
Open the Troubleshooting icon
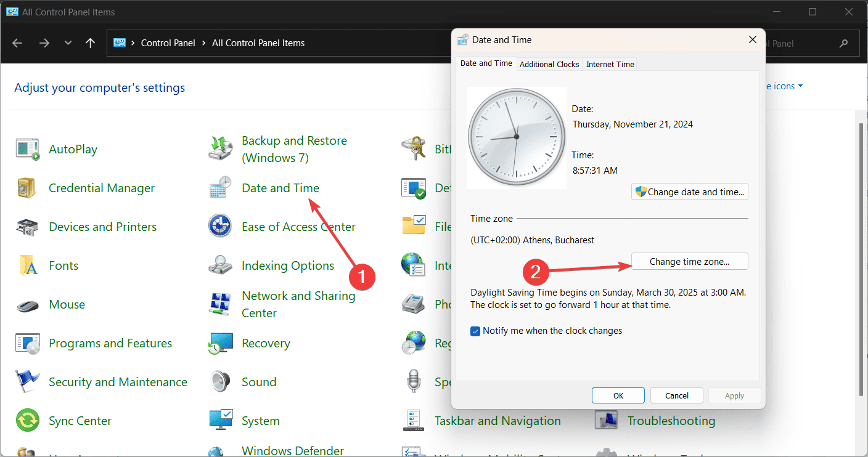[606, 421]
